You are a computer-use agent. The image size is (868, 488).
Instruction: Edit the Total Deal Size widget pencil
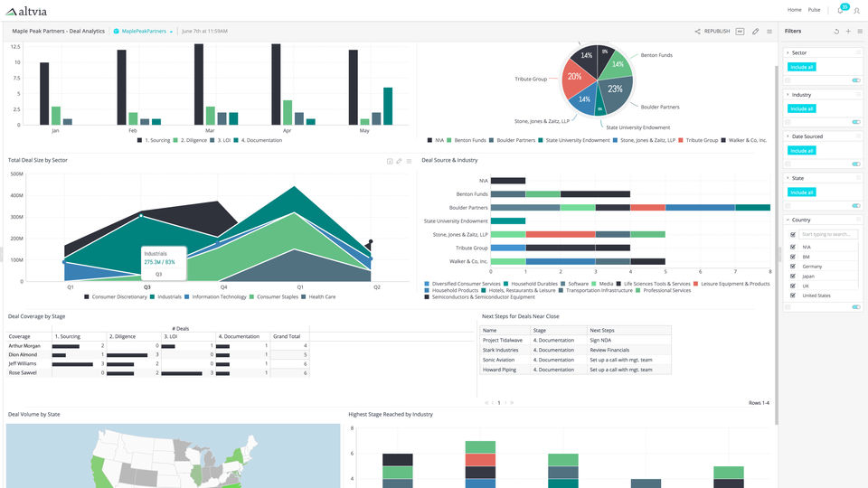(x=399, y=161)
